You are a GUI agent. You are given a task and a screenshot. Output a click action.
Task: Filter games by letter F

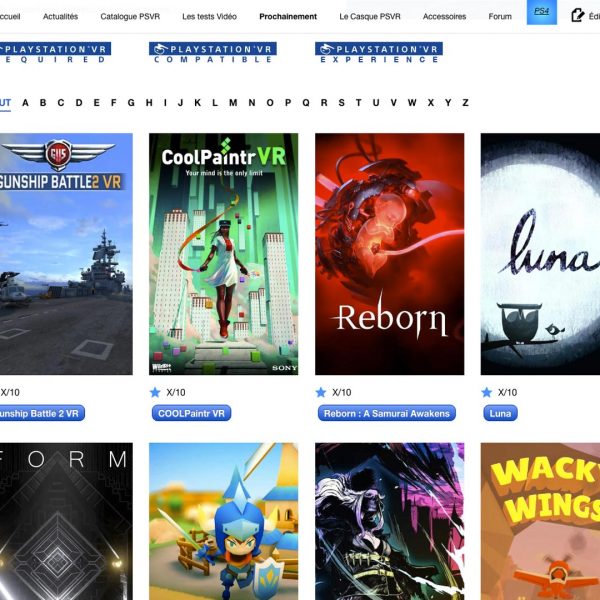pyautogui.click(x=114, y=103)
